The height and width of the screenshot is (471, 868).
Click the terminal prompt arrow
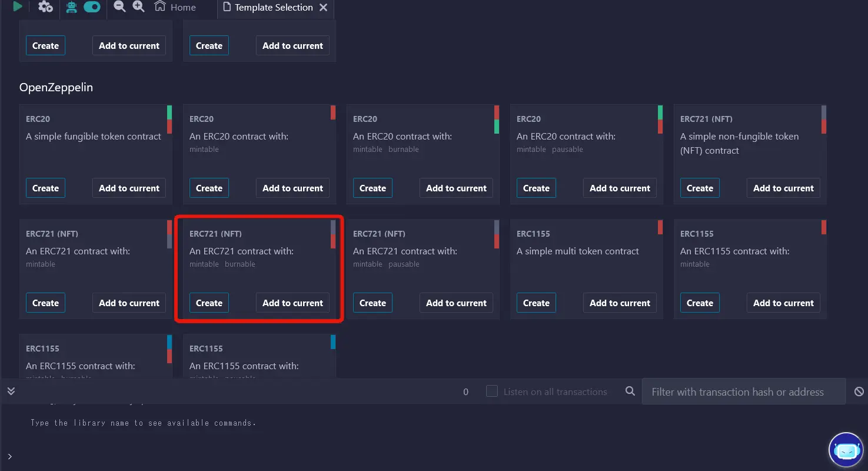pos(9,456)
